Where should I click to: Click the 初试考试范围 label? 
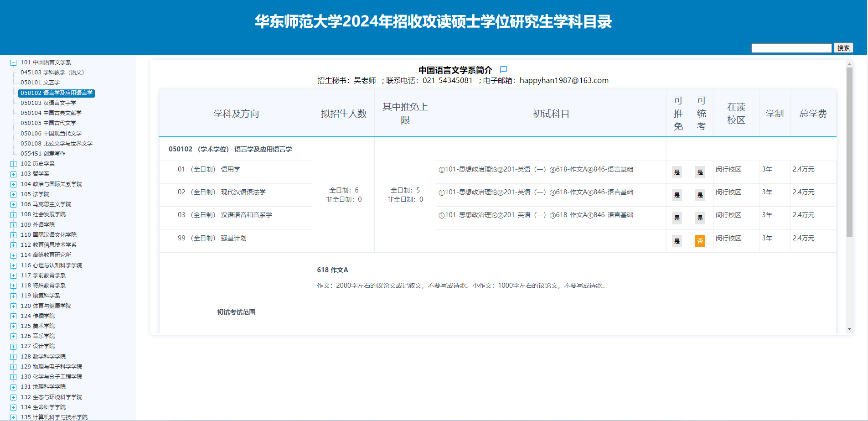pyautogui.click(x=236, y=312)
